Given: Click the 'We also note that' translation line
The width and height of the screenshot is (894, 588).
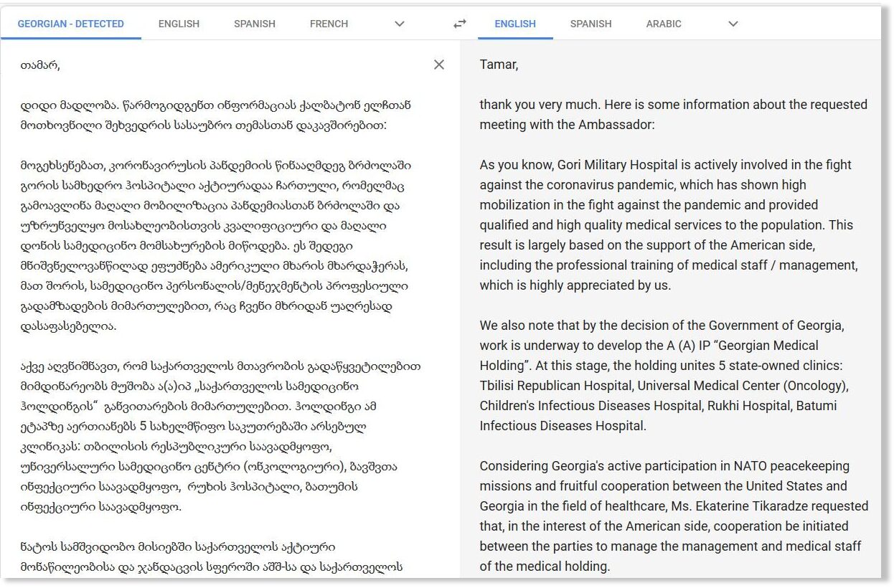Looking at the screenshot, I should [662, 326].
